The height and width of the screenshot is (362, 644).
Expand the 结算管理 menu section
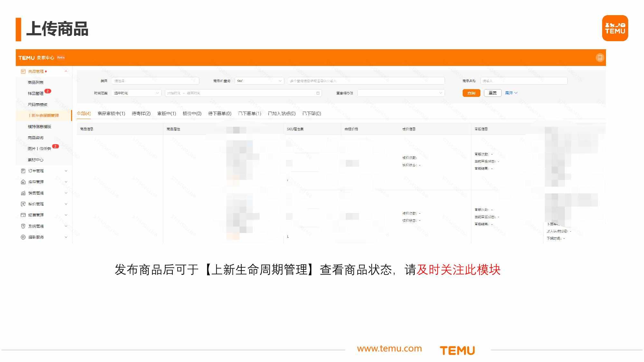tap(66, 215)
